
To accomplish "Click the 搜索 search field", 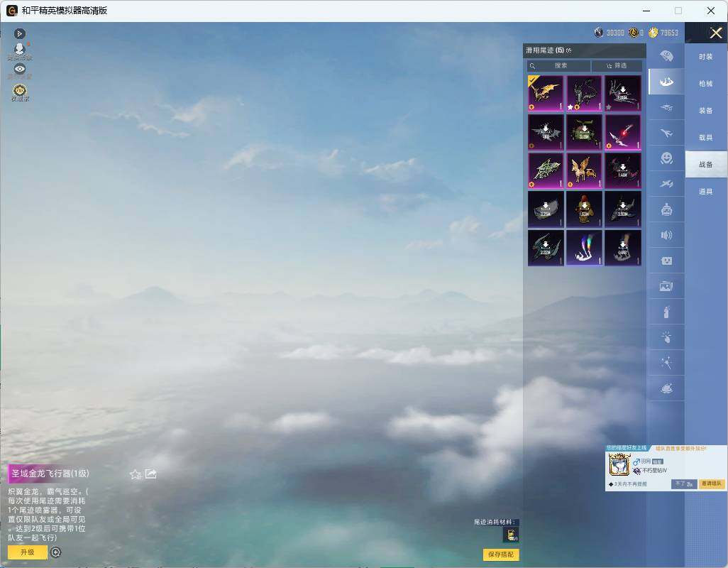I will pos(559,65).
